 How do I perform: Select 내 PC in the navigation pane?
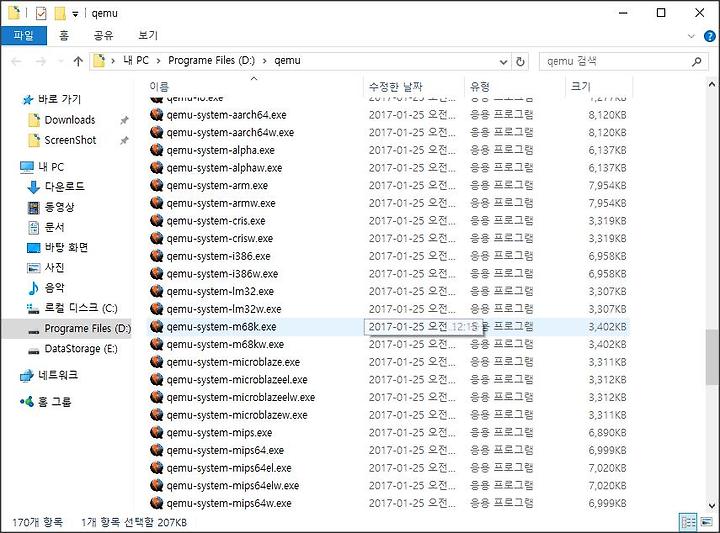tap(51, 167)
